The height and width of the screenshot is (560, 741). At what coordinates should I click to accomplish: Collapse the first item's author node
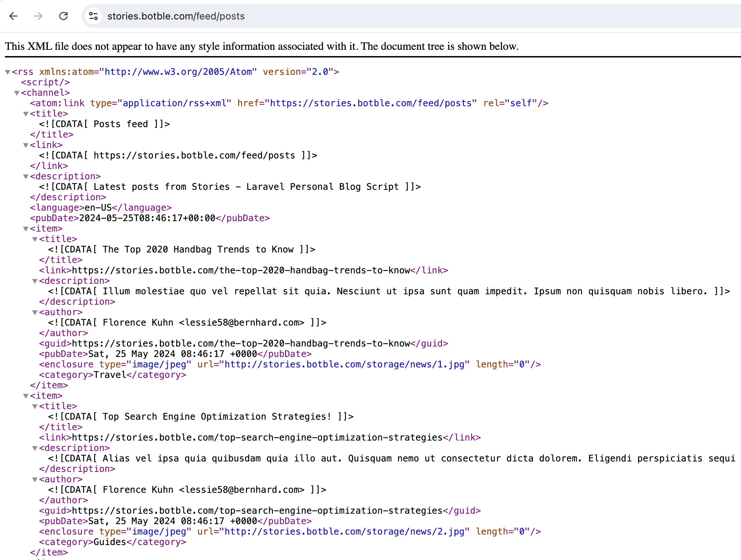[x=35, y=312]
